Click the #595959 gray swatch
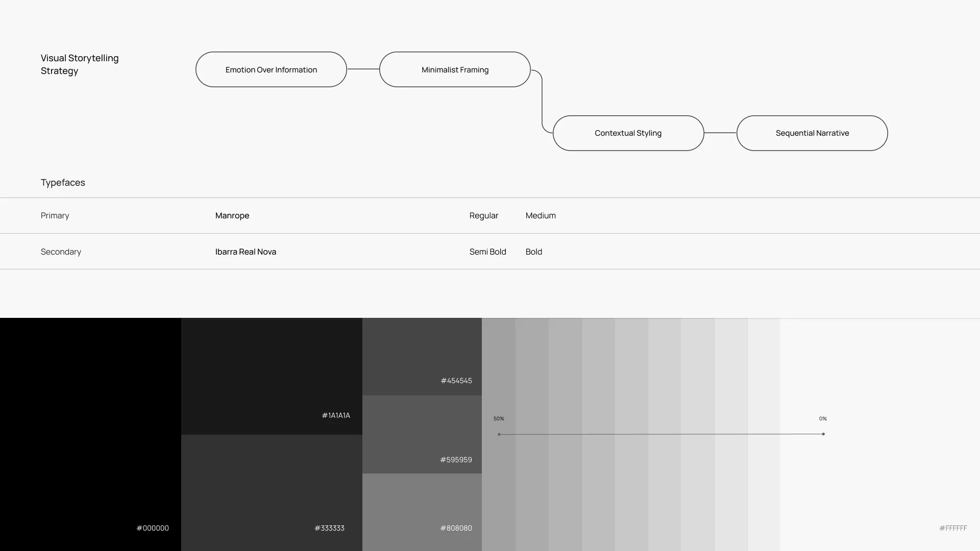This screenshot has height=551, width=980. [x=422, y=434]
